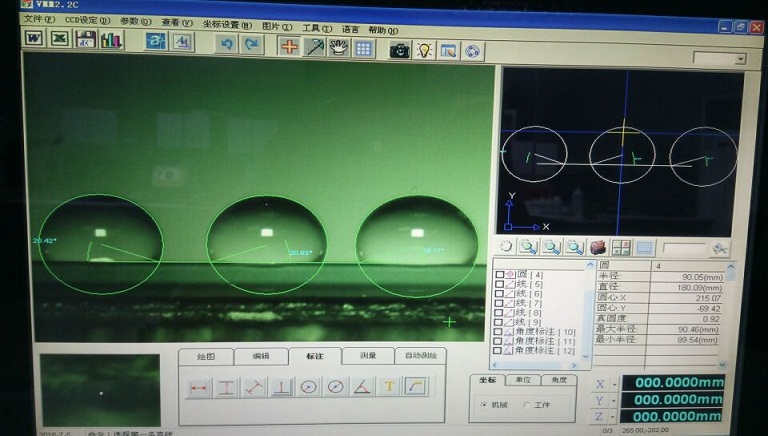This screenshot has height=436, width=768.
Task: Check the box for 线 [5]
Action: coord(500,287)
